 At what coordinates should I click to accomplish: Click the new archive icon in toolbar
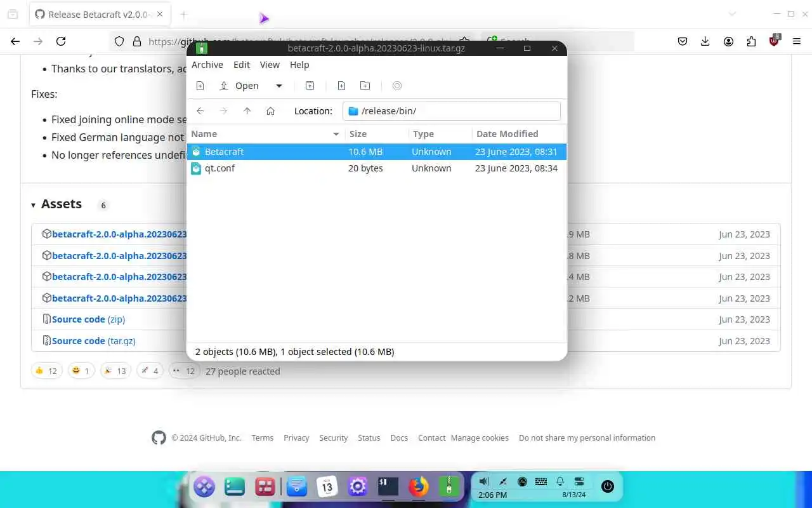pos(200,86)
